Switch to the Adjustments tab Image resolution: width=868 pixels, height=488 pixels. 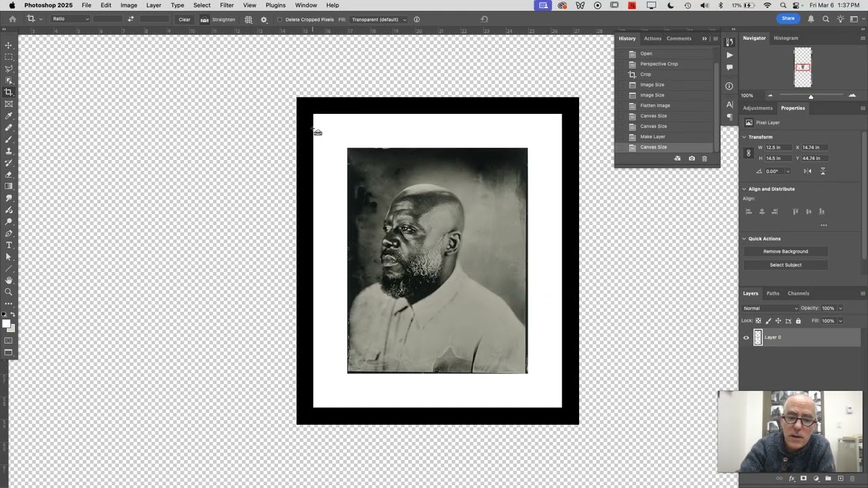coord(757,108)
